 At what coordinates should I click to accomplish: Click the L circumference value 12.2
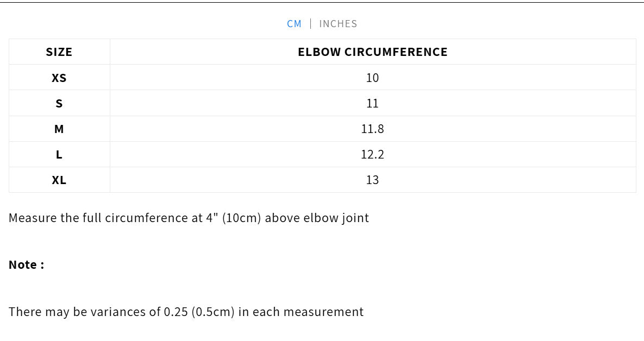tap(372, 154)
